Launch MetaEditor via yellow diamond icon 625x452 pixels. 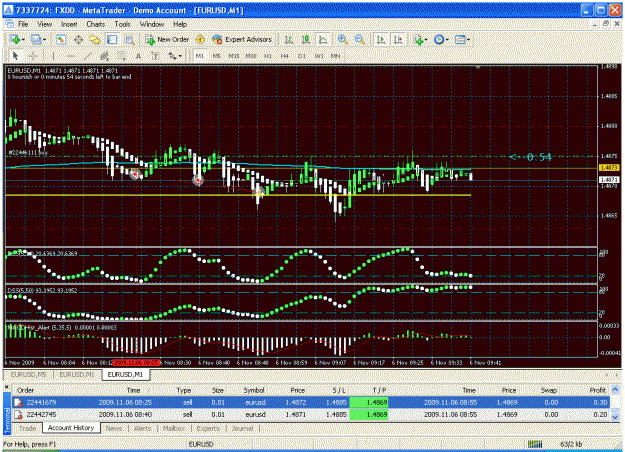pos(200,39)
